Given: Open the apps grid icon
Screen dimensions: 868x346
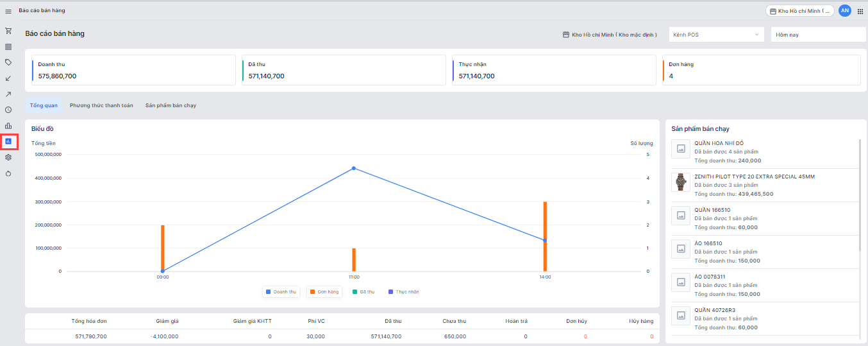Looking at the screenshot, I should coord(860,11).
